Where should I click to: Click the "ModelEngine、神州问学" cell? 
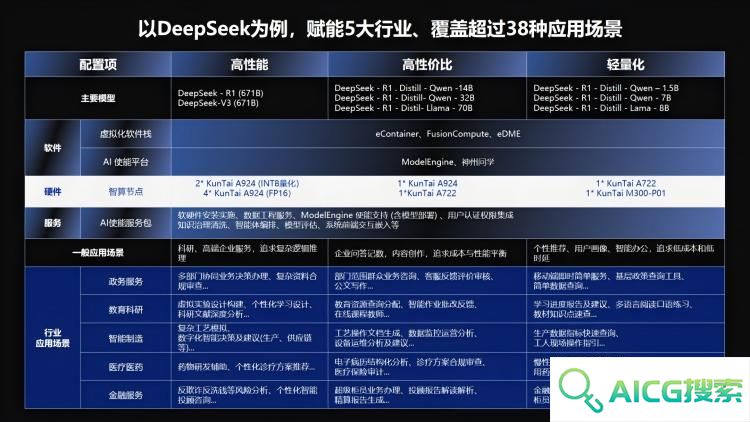click(x=448, y=162)
